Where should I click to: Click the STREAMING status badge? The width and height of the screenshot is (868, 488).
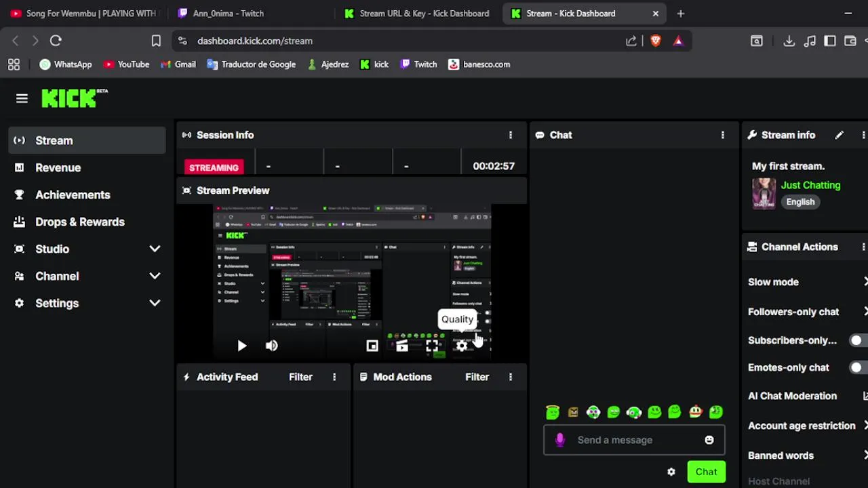(x=214, y=167)
